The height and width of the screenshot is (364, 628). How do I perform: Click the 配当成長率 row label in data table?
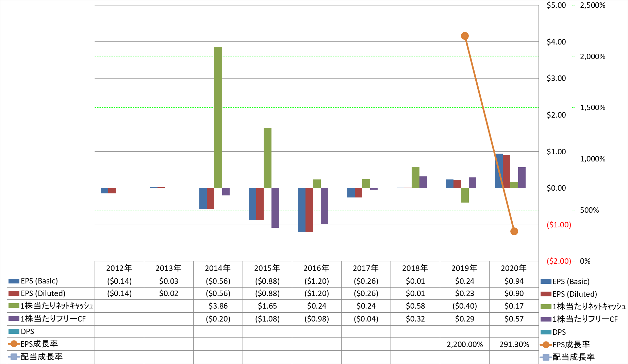point(42,357)
